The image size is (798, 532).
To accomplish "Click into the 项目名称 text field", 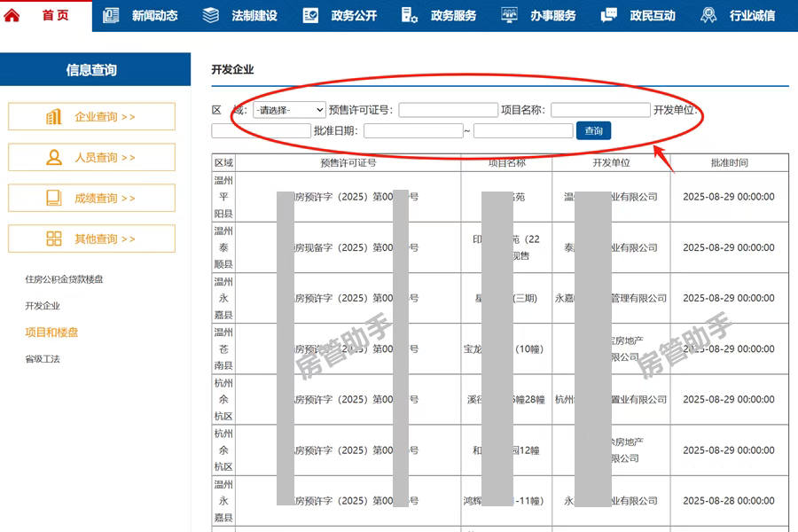I will 600,110.
